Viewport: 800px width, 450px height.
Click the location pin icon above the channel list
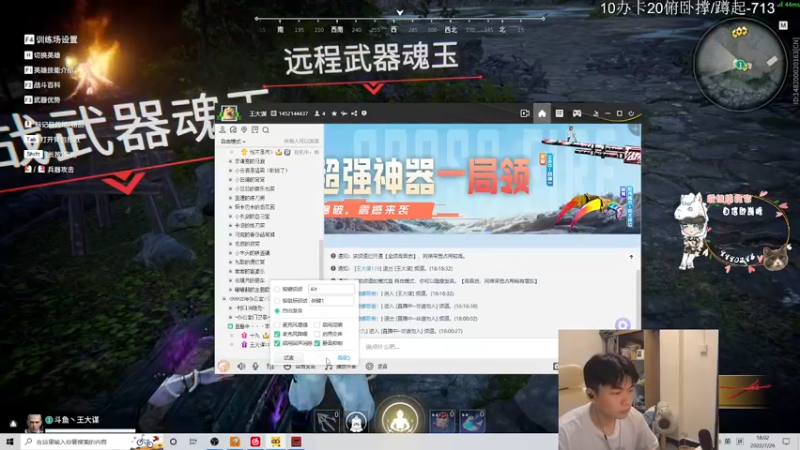244,130
